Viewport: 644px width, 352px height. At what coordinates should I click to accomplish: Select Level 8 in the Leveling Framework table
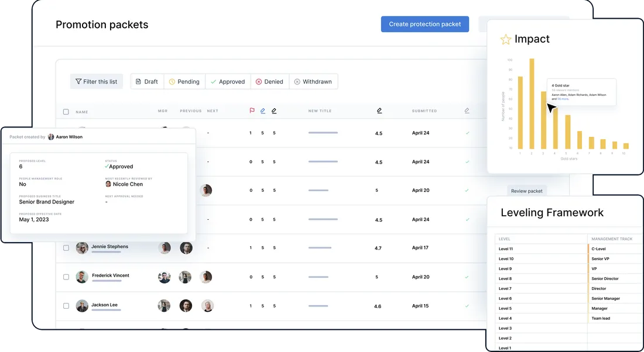click(505, 278)
